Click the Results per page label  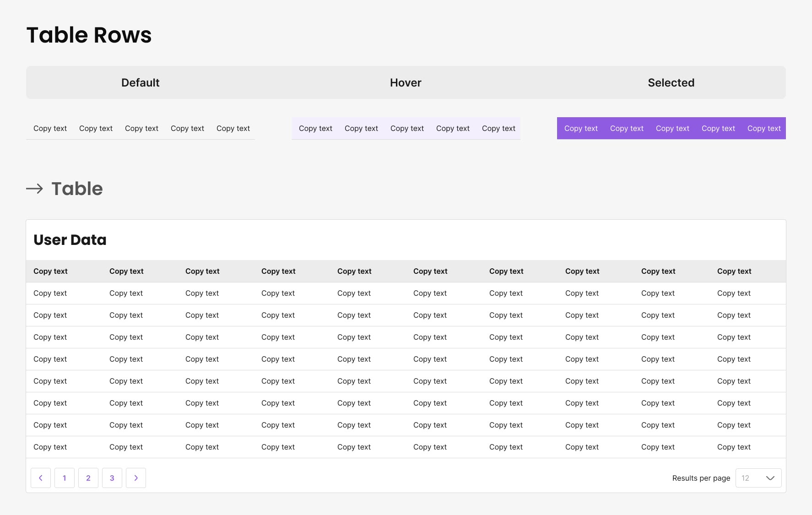point(701,478)
